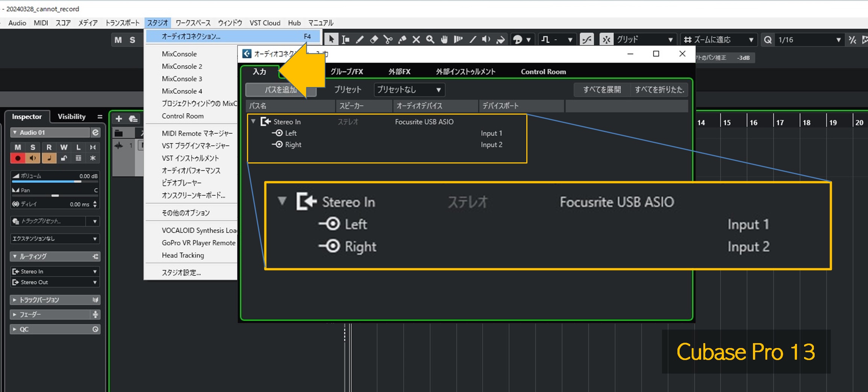Click the iterative quantize icon
The height and width of the screenshot is (392, 868).
point(852,39)
